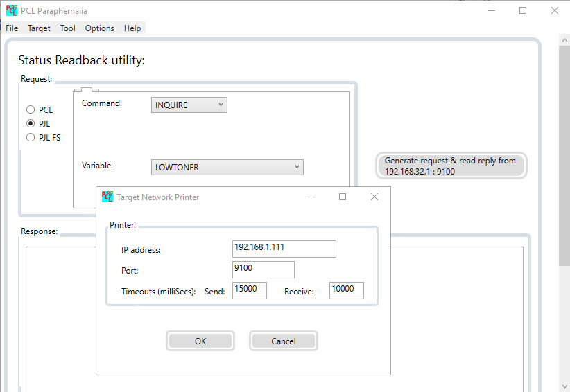This screenshot has height=392, width=570.
Task: Expand the Command dropdown showing INQUIRE
Action: (x=189, y=105)
